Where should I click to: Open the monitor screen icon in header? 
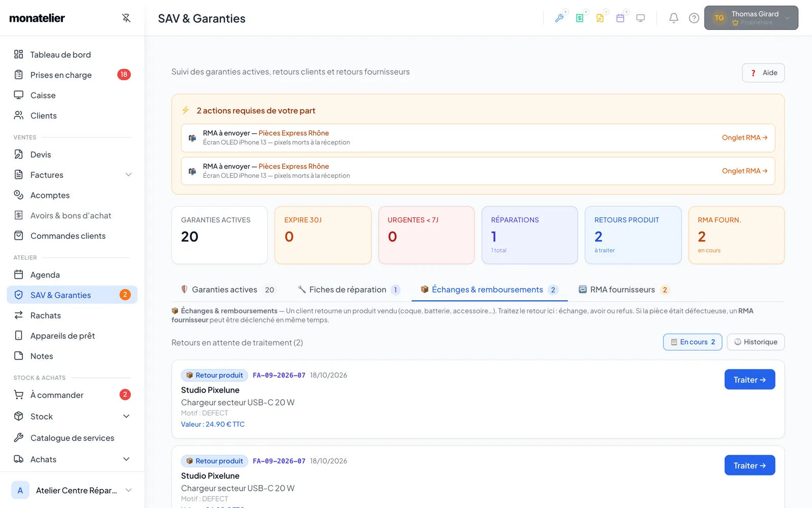point(640,18)
